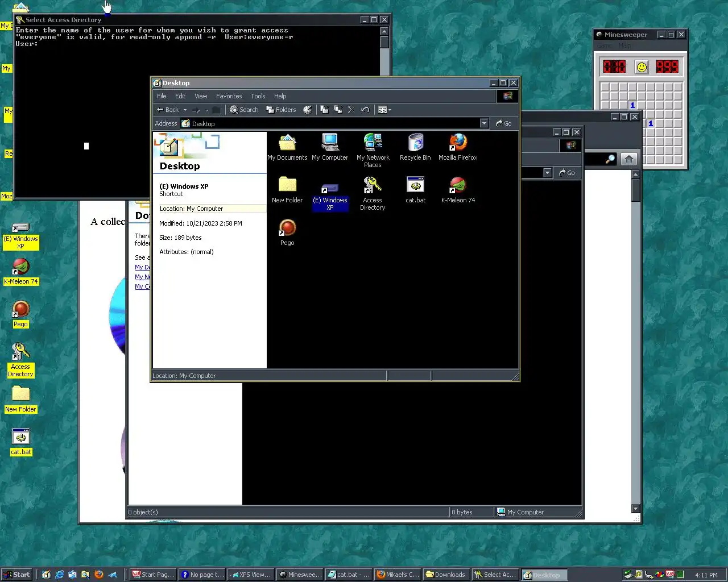Click (E) Windows XP shortcut on wallpaper
This screenshot has width=728, height=582.
21,235
